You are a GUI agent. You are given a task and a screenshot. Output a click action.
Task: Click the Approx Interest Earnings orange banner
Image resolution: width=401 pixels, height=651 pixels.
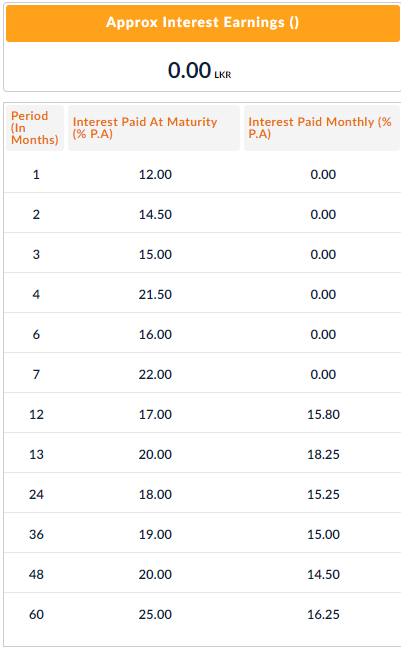tap(203, 23)
